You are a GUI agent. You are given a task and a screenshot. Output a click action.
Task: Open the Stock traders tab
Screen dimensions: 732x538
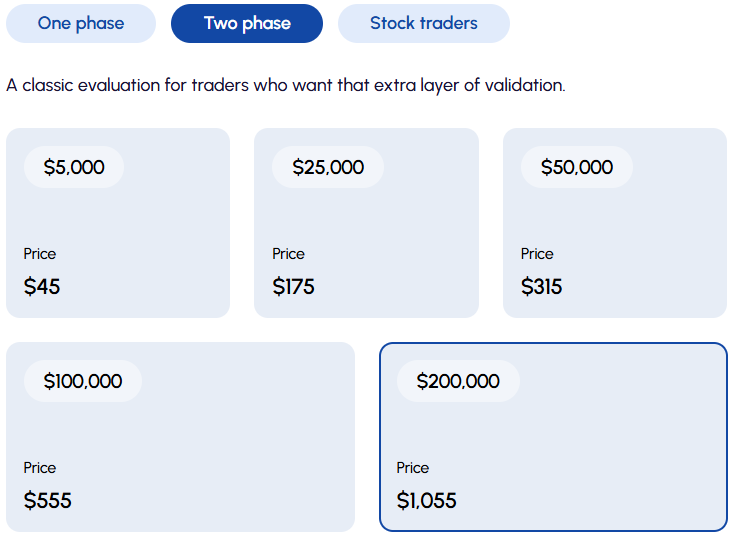click(x=424, y=23)
